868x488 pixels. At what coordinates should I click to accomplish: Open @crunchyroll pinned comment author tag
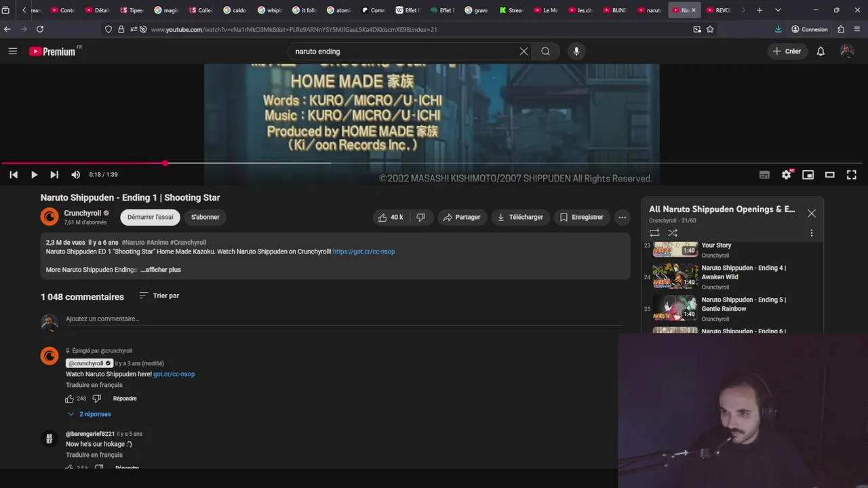coord(89,363)
